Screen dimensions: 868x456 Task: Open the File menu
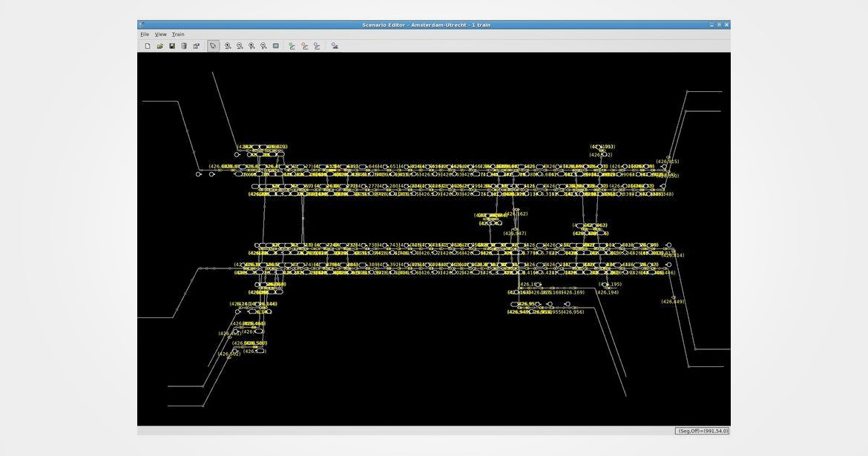pos(145,34)
